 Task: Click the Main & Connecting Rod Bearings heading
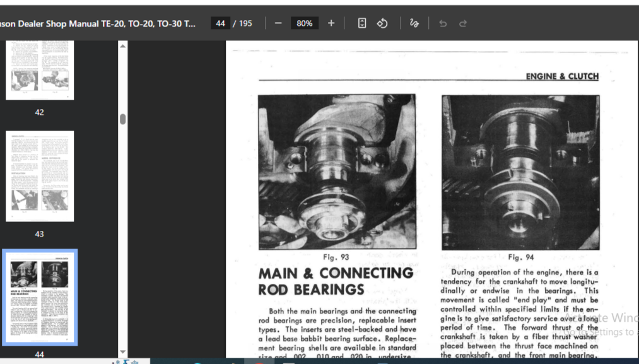pos(336,281)
